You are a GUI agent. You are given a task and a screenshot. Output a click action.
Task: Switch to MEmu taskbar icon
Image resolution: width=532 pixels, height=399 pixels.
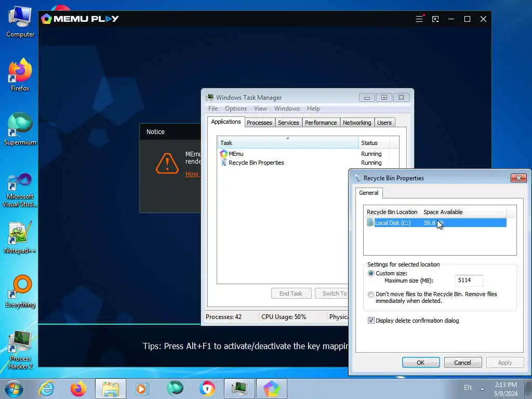coord(271,389)
